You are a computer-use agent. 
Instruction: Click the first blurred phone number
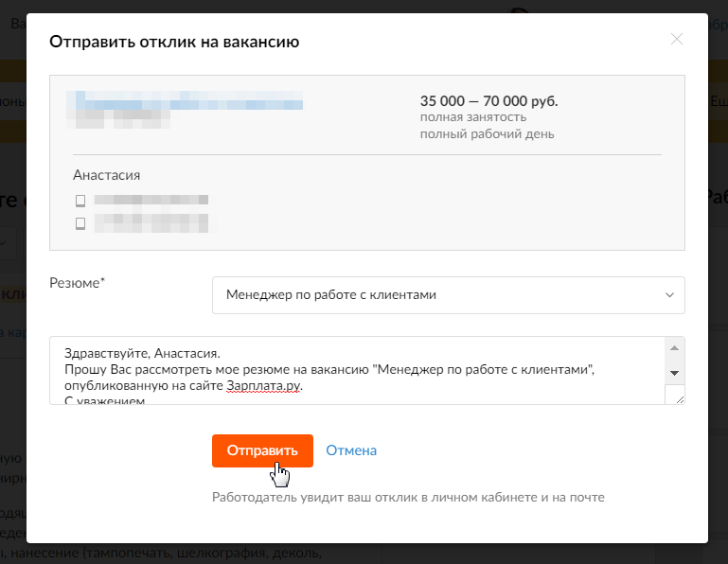point(151,200)
